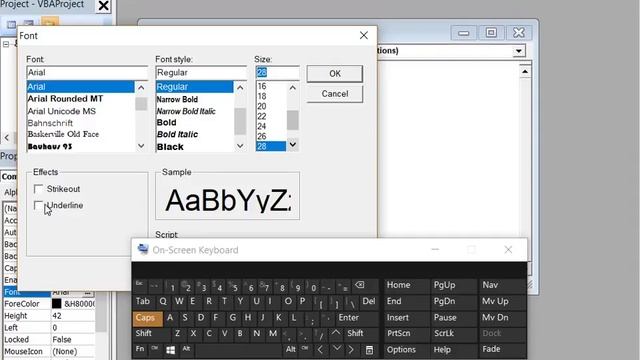Image resolution: width=640 pixels, height=360 pixels.
Task: Click the PgUp key
Action: 444,285
